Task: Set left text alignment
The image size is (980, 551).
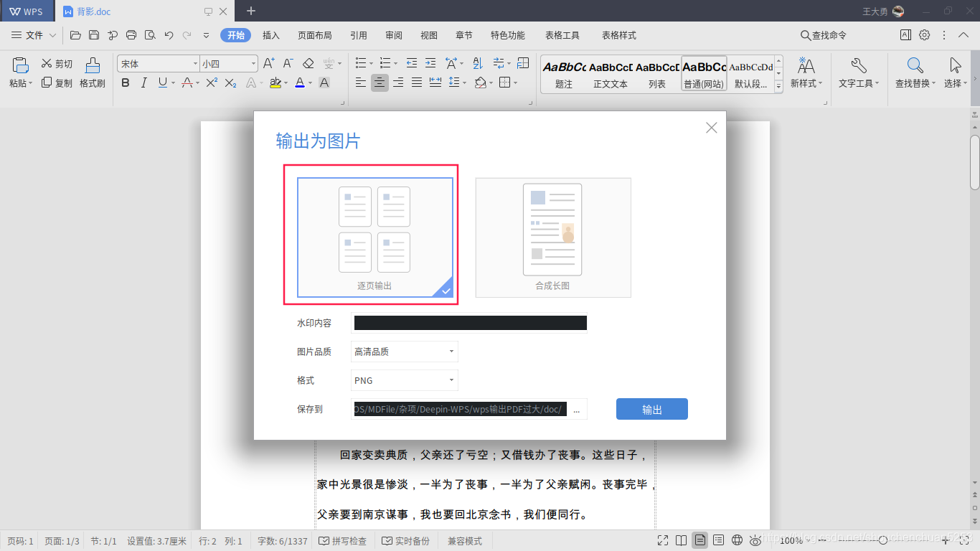Action: pos(361,83)
